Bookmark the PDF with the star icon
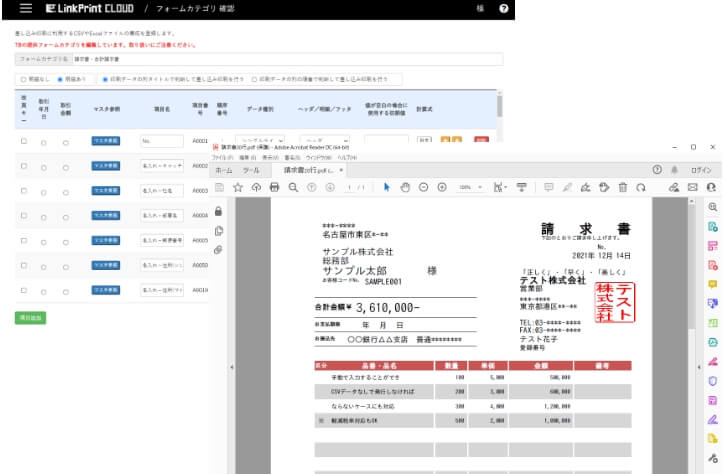This screenshot has height=474, width=725. point(238,187)
